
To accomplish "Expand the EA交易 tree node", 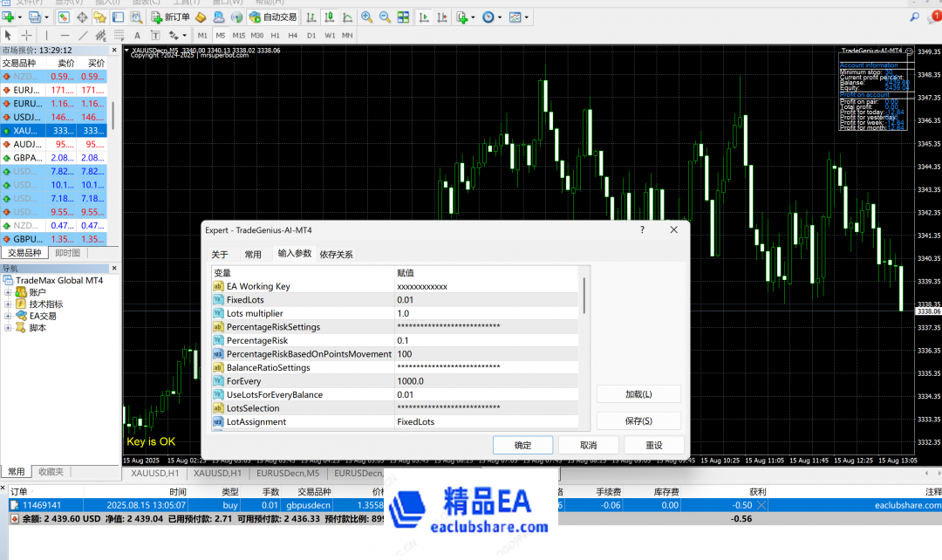I will pyautogui.click(x=9, y=316).
